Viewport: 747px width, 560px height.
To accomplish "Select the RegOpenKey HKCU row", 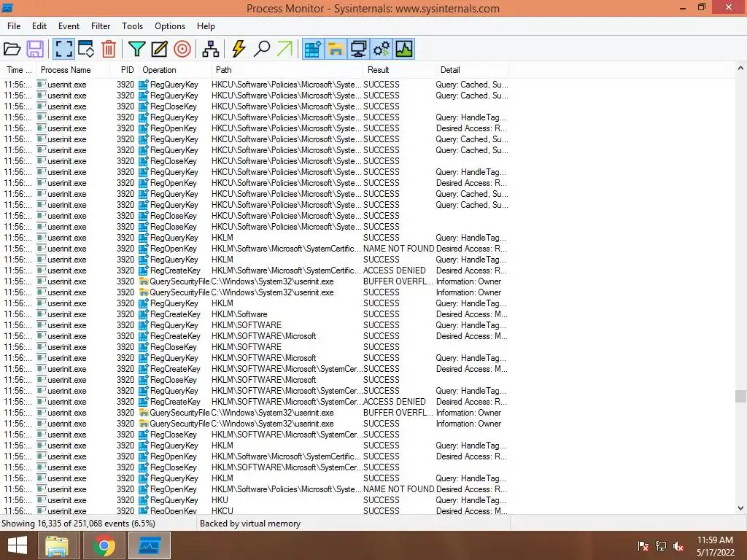I will tap(256, 510).
